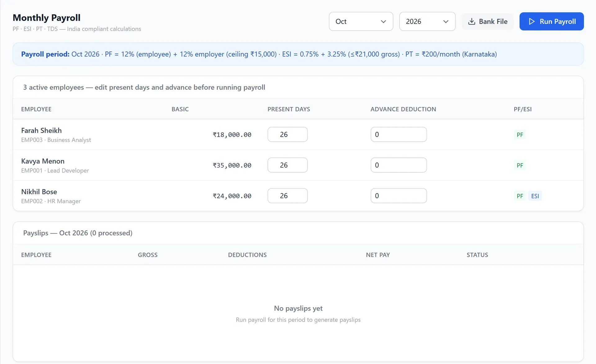Click the Bank File button label
This screenshot has width=596, height=364.
(493, 21)
